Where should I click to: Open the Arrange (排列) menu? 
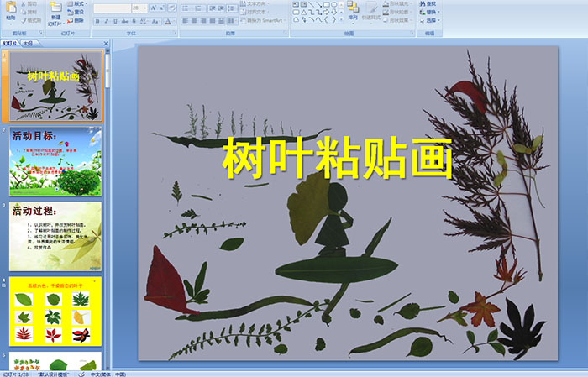click(x=353, y=12)
